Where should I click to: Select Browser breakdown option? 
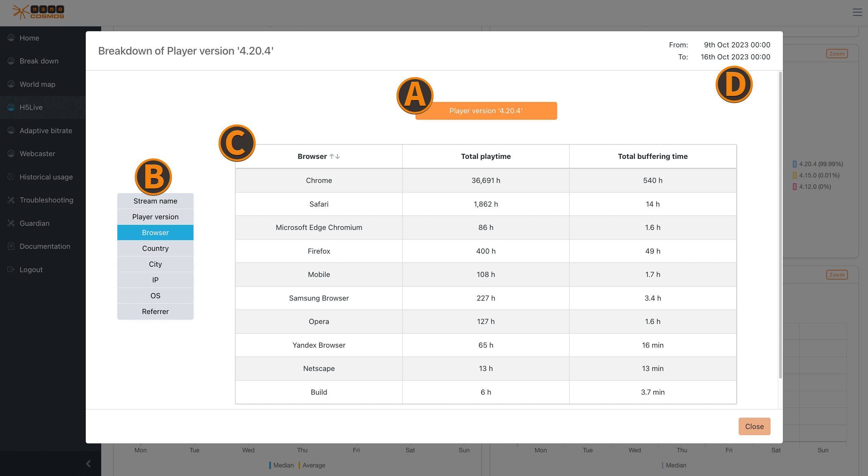(155, 233)
